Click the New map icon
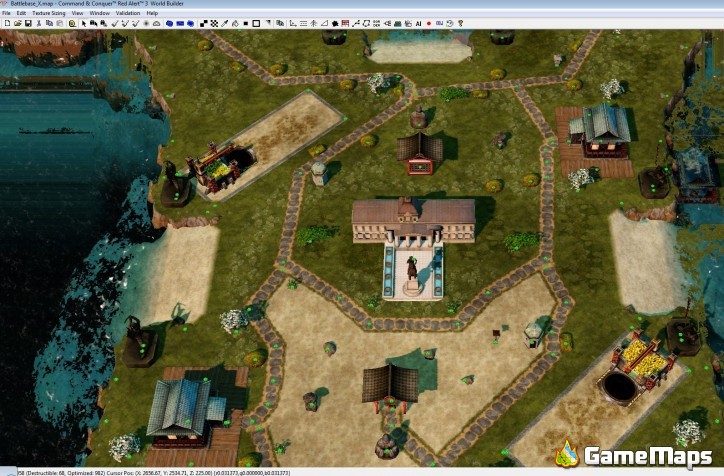Screen dimensions: 724x476 tap(7, 23)
